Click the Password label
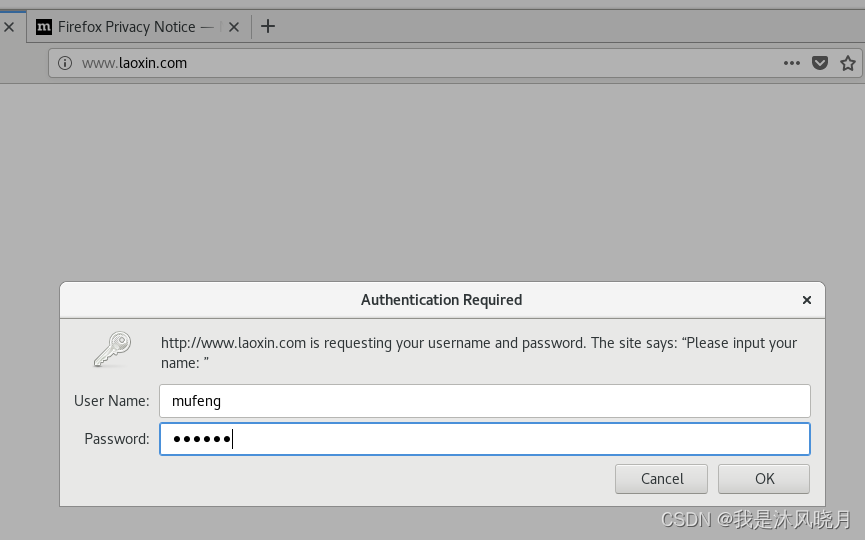Viewport: 865px width, 540px height. click(117, 439)
